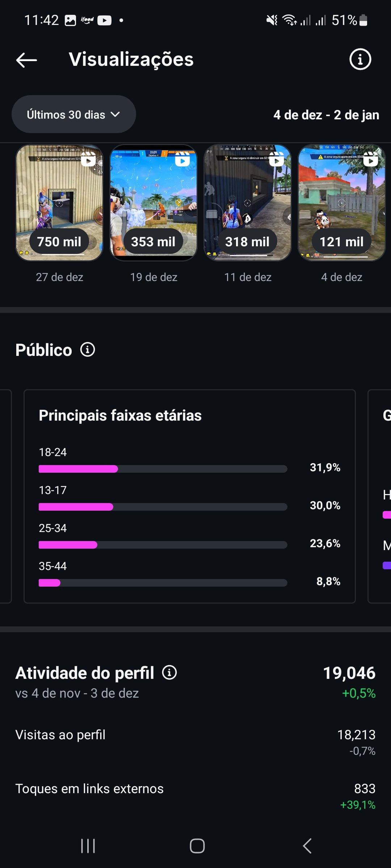Select the Toques em links externos row
This screenshot has height=868, width=391.
[x=195, y=796]
